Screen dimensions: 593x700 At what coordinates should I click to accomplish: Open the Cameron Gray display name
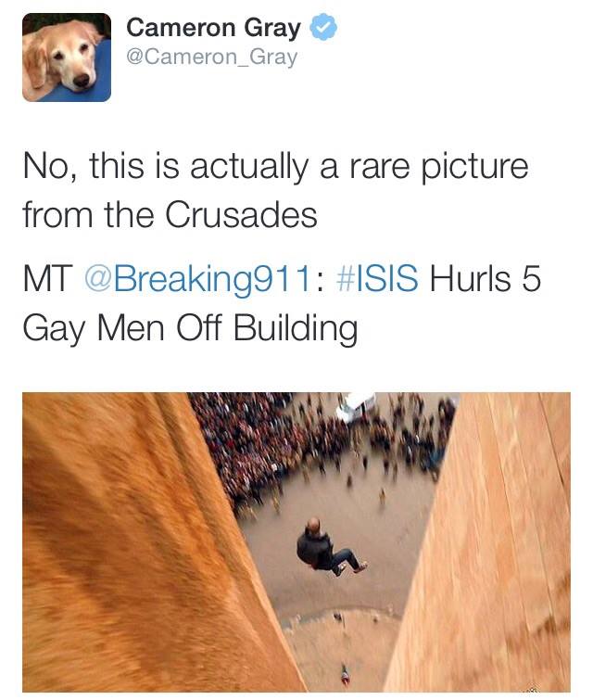(x=213, y=28)
